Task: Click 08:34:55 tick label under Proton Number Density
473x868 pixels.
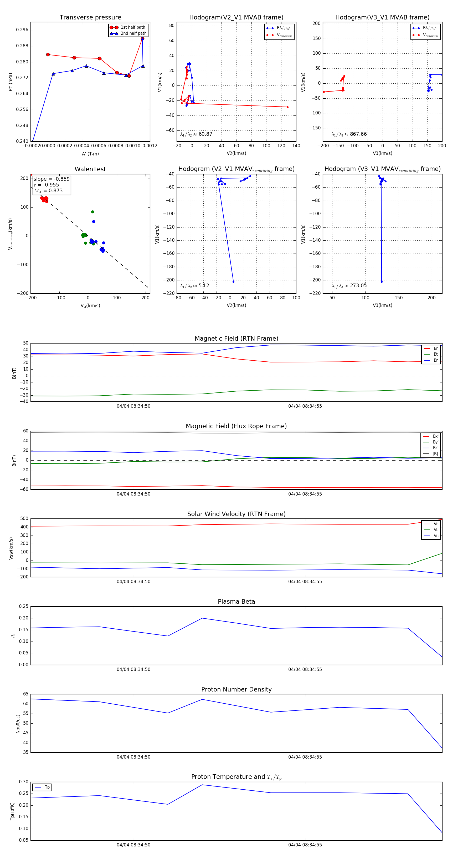Action: (305, 757)
